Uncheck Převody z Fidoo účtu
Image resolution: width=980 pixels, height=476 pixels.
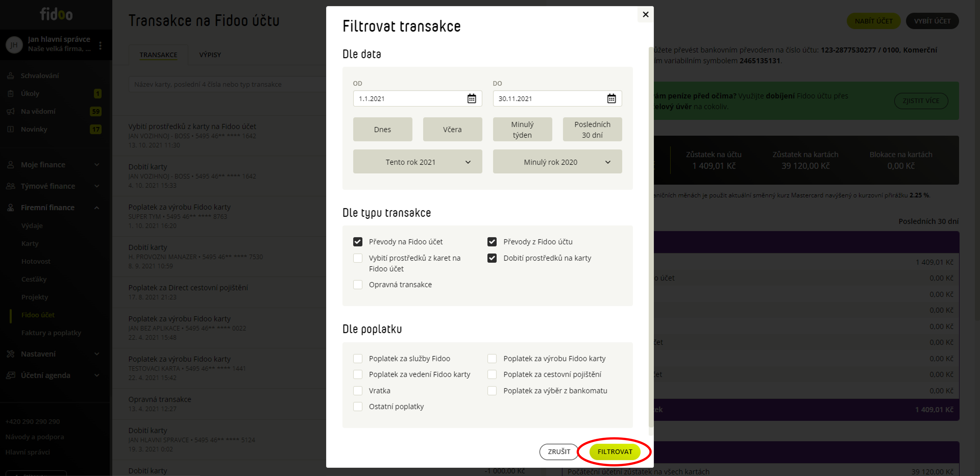tap(492, 242)
